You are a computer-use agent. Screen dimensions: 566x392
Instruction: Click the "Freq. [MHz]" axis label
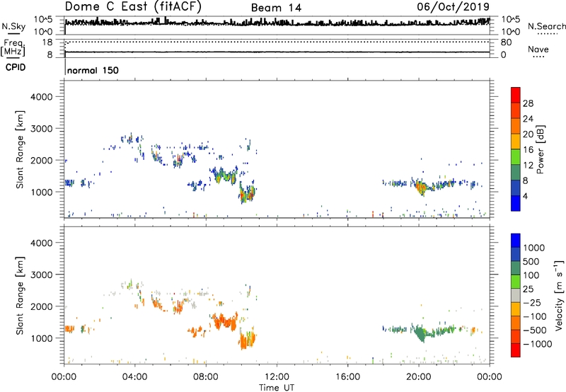[x=13, y=48]
